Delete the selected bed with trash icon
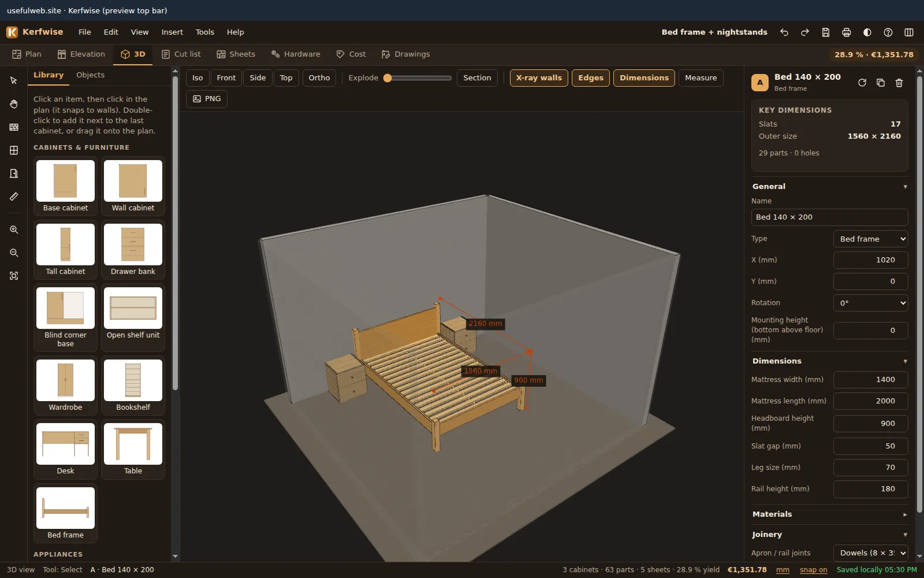Viewport: 924px width, 578px height. click(899, 83)
